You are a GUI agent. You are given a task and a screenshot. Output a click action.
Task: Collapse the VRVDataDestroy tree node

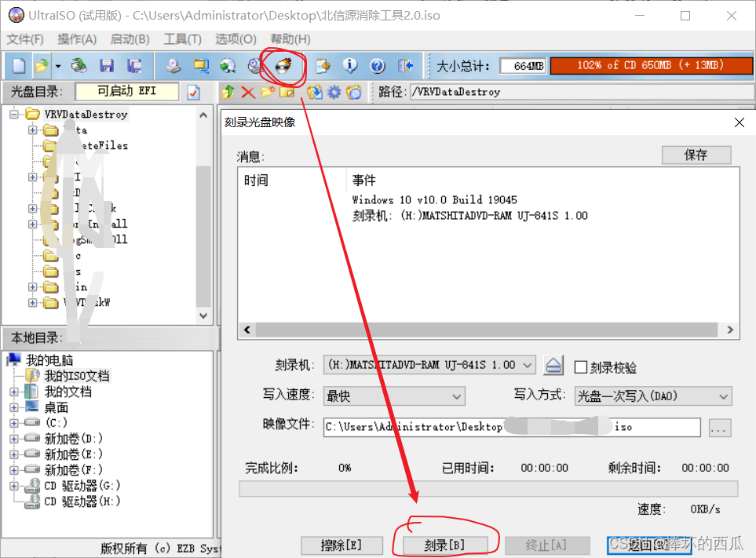click(14, 115)
